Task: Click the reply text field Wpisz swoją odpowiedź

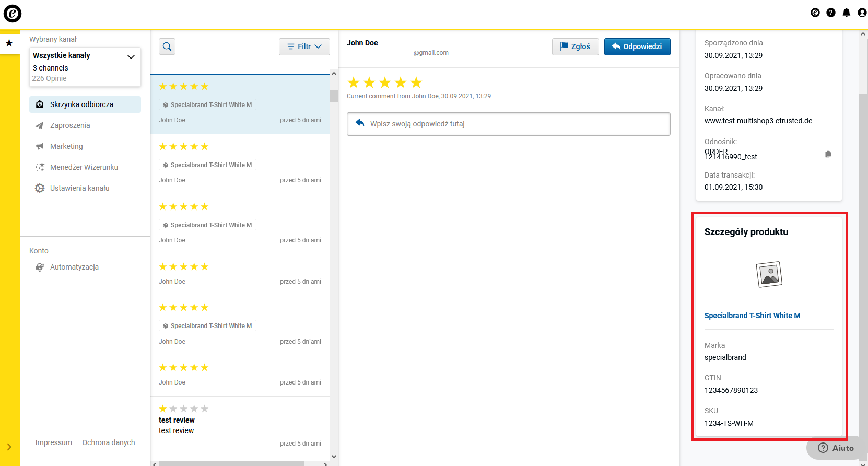Action: tap(509, 124)
